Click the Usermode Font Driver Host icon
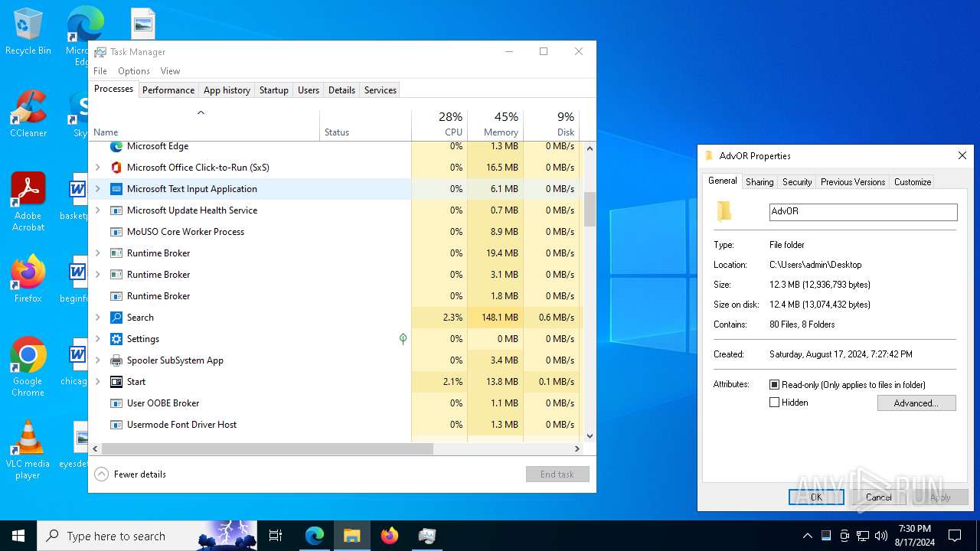The height and width of the screenshot is (551, 980). [x=116, y=425]
